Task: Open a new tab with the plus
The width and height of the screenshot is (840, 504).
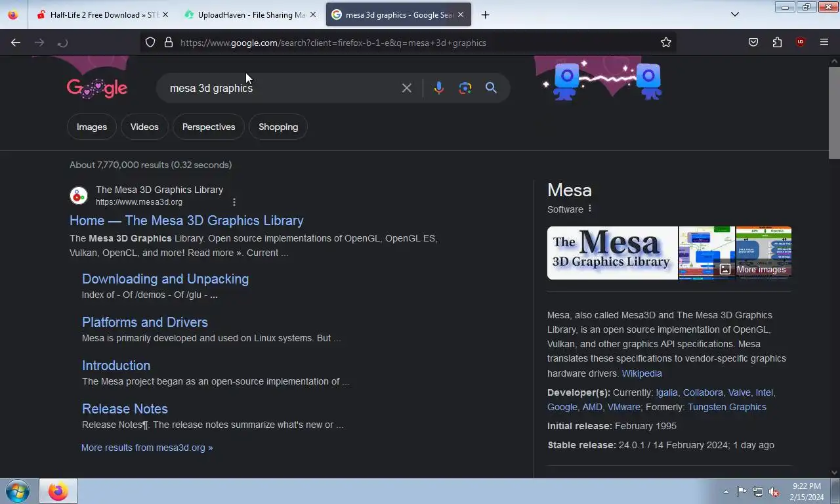Action: click(486, 14)
